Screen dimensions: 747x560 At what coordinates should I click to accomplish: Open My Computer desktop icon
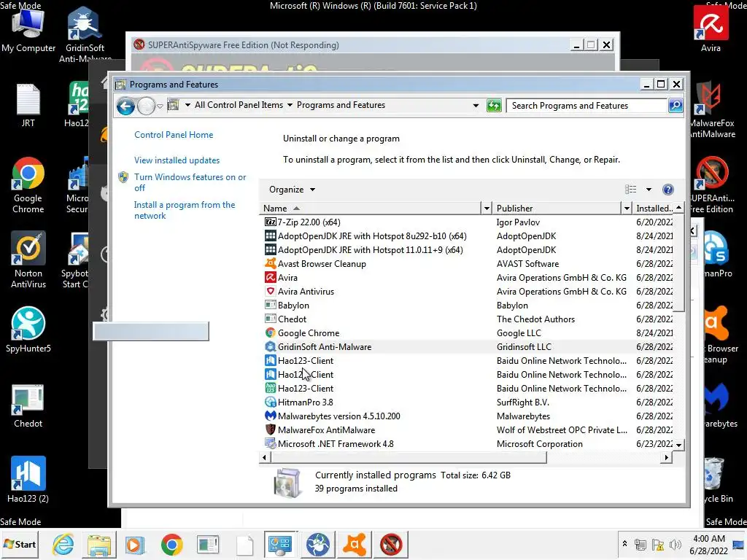28,29
